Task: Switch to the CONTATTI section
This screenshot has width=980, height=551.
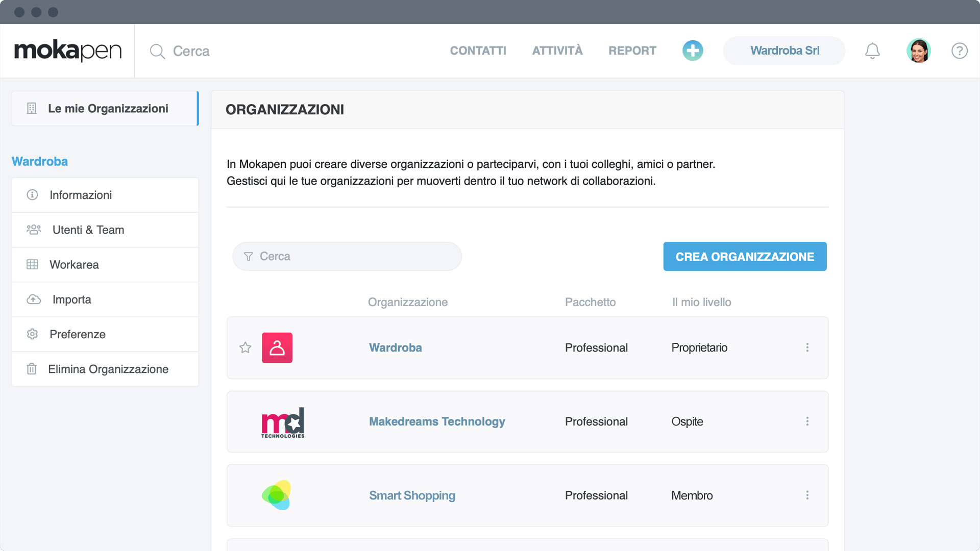Action: pos(478,51)
